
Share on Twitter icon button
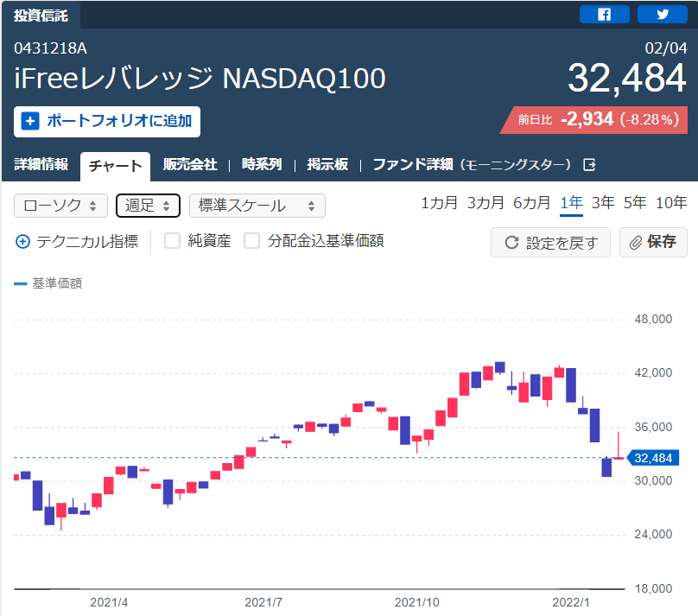[663, 14]
